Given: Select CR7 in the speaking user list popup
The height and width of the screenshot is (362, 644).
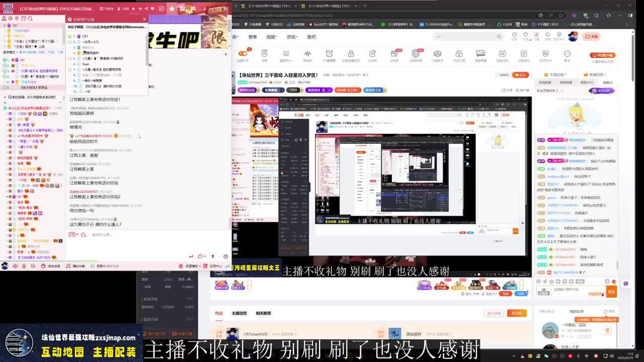Looking at the screenshot, I should click(85, 36).
